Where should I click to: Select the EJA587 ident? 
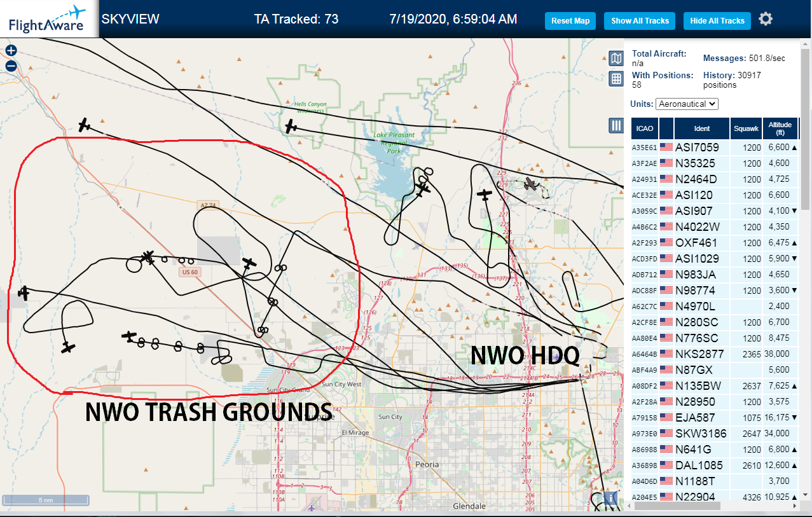694,417
